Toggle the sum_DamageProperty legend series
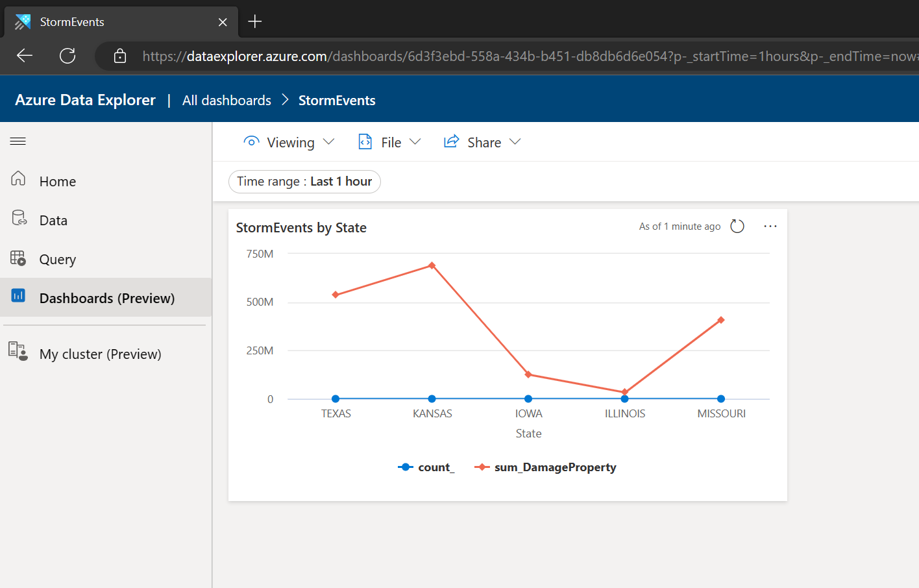 546,467
